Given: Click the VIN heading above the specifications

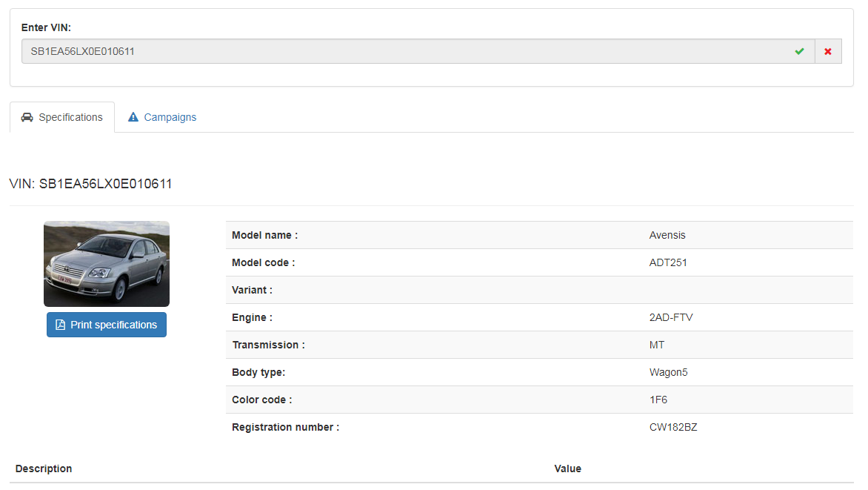Looking at the screenshot, I should point(90,184).
